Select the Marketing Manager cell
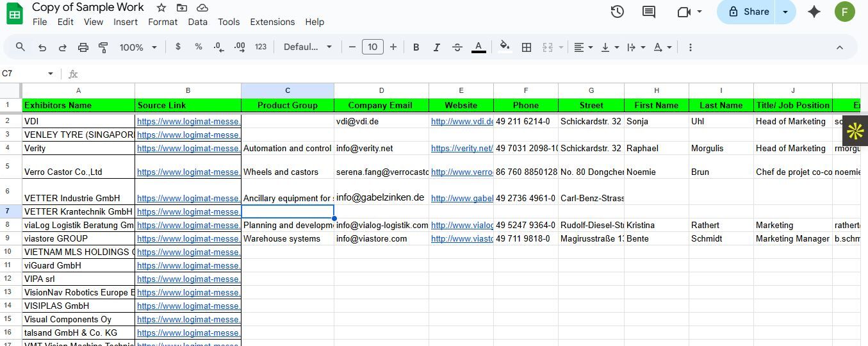 point(793,238)
